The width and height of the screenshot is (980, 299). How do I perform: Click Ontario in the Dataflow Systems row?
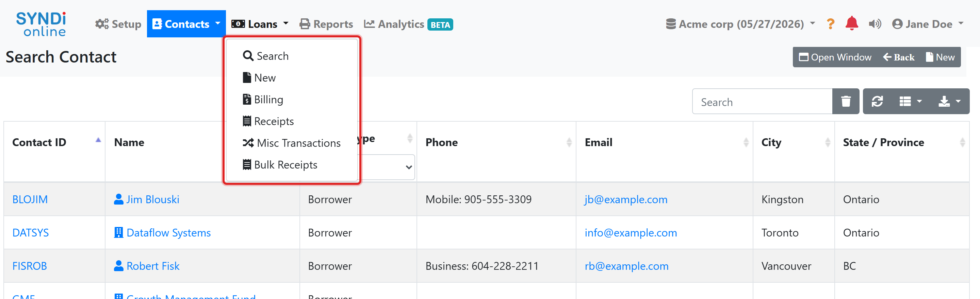861,232
